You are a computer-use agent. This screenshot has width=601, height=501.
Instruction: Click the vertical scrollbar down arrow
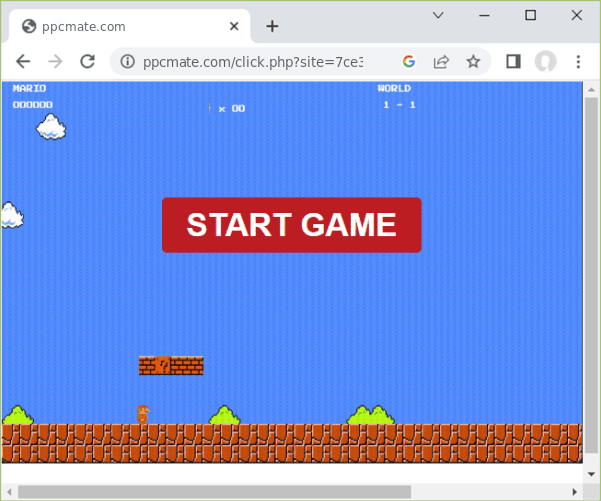pyautogui.click(x=590, y=473)
